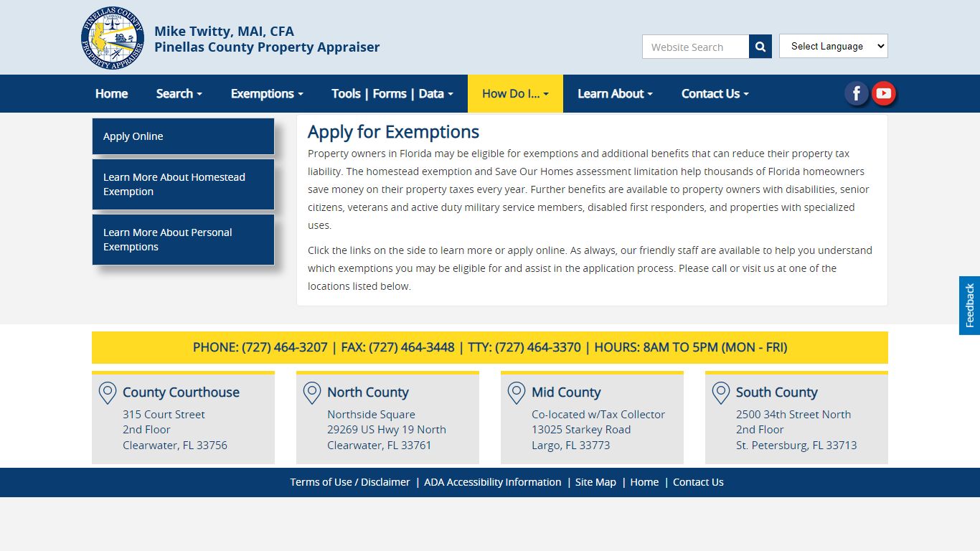Open the YouTube channel icon
This screenshot has width=980, height=551.
click(884, 93)
